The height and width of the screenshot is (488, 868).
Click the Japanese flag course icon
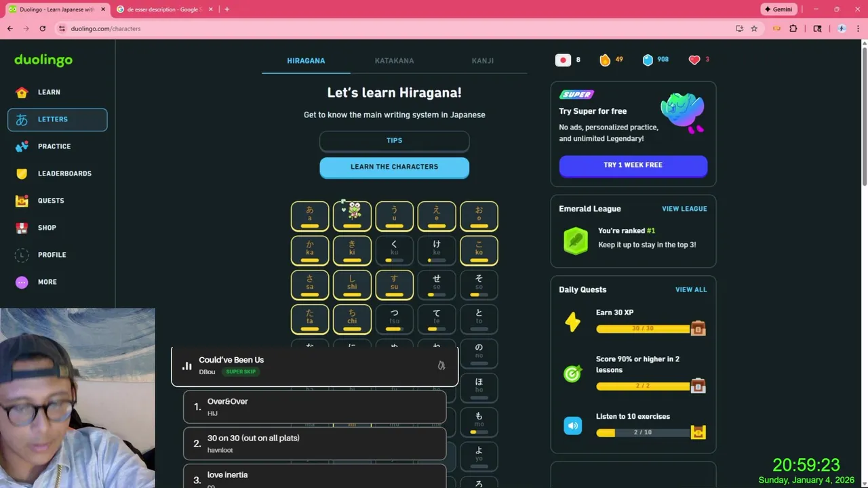[x=563, y=60]
